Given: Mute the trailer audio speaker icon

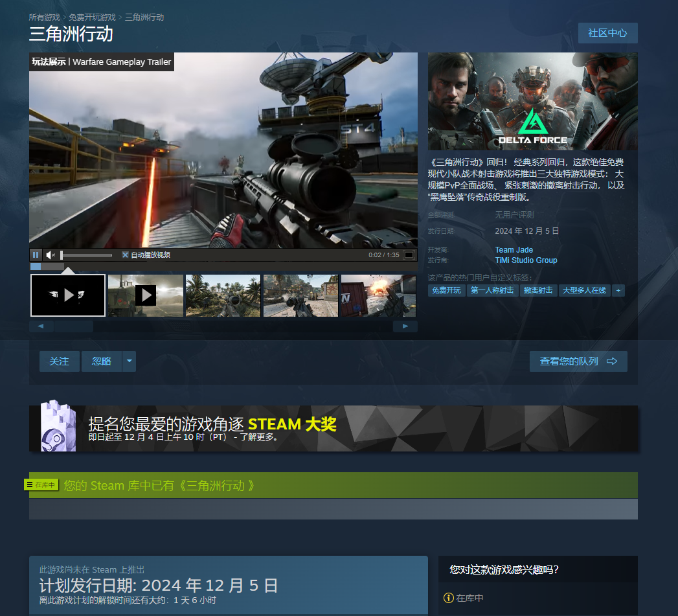Looking at the screenshot, I should tap(50, 255).
